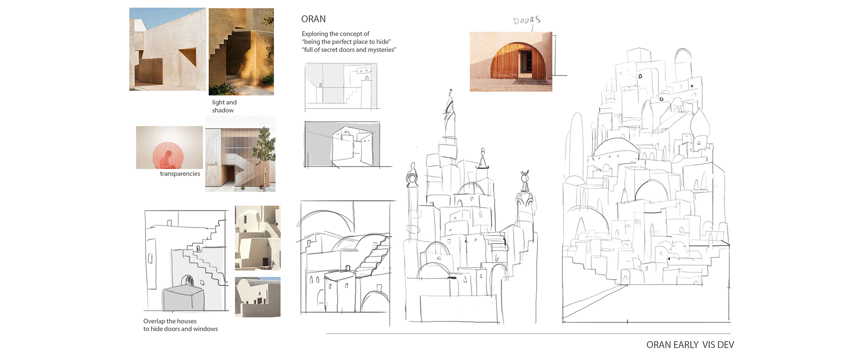Click the 'transparencies' caption
Screen dimensions: 868x362
180,174
